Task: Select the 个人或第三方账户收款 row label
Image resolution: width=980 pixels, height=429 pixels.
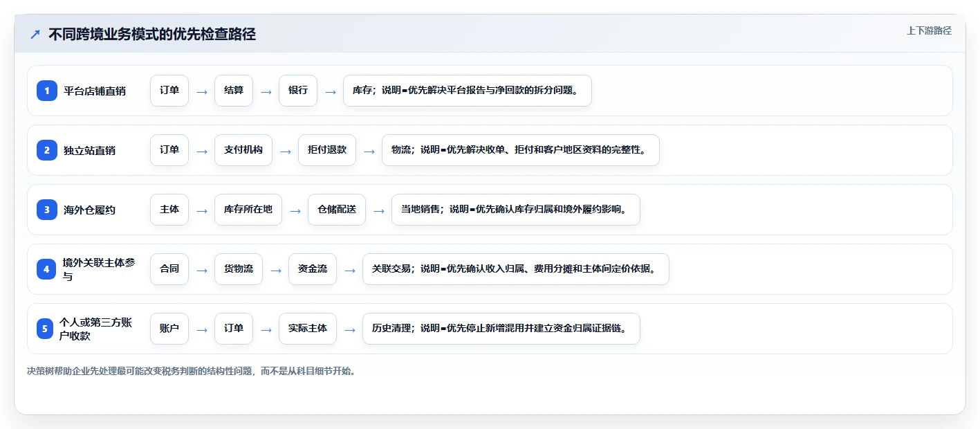Action: (x=95, y=329)
